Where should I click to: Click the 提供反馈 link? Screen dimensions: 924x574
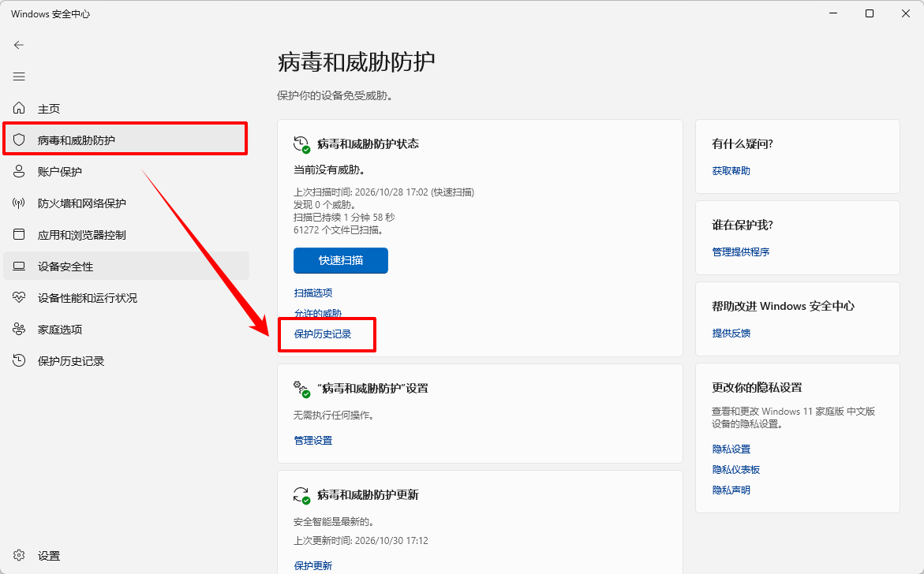point(731,334)
